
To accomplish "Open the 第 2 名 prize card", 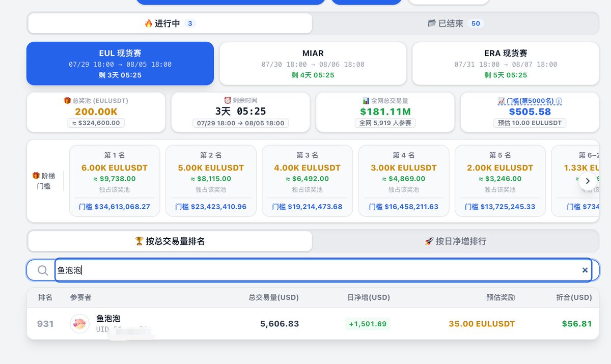I will pos(211,181).
